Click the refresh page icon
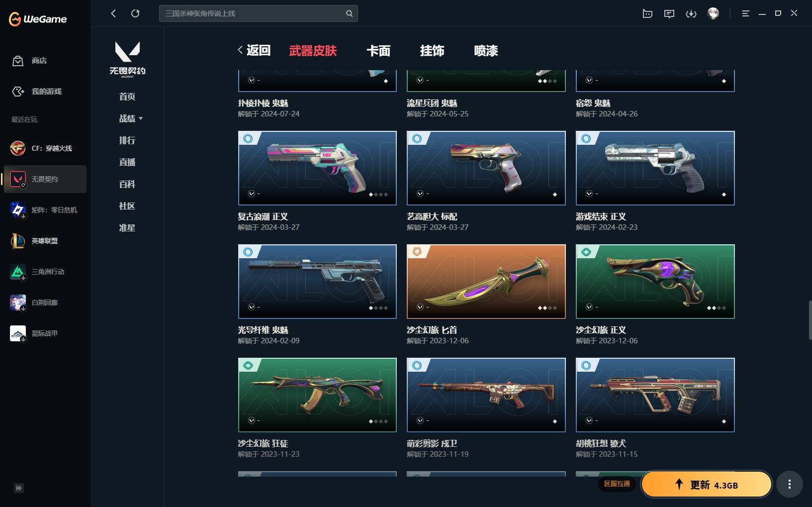The width and height of the screenshot is (812, 507). [x=135, y=13]
